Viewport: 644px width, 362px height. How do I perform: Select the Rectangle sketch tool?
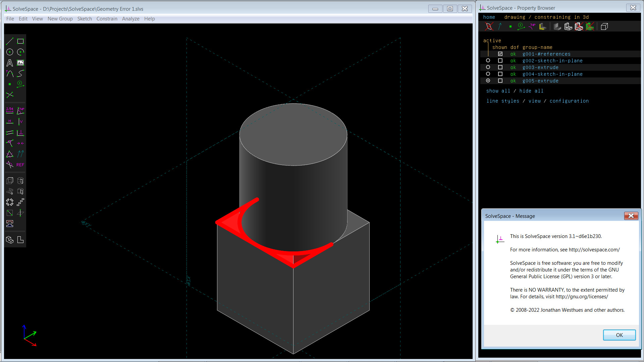point(20,41)
